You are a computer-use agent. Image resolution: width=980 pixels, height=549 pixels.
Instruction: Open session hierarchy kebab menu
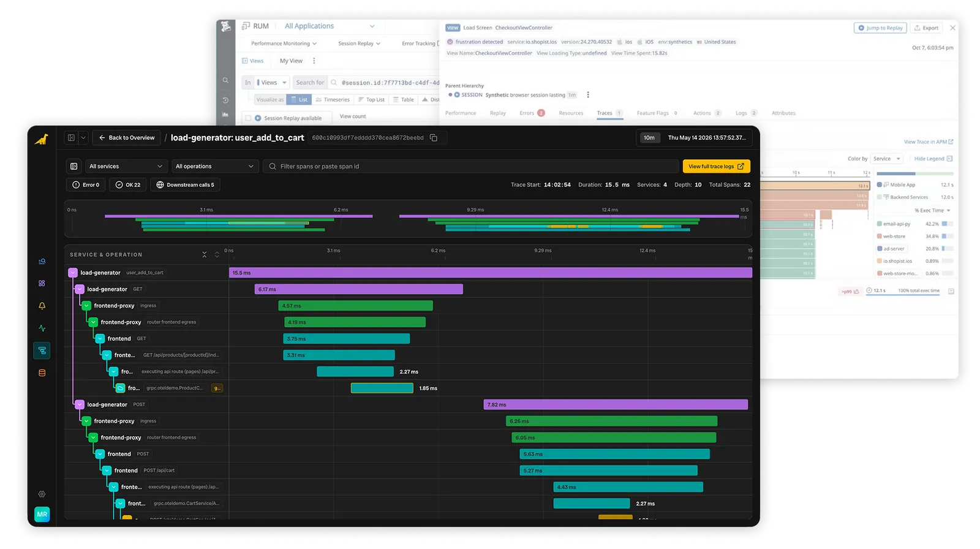pos(588,95)
